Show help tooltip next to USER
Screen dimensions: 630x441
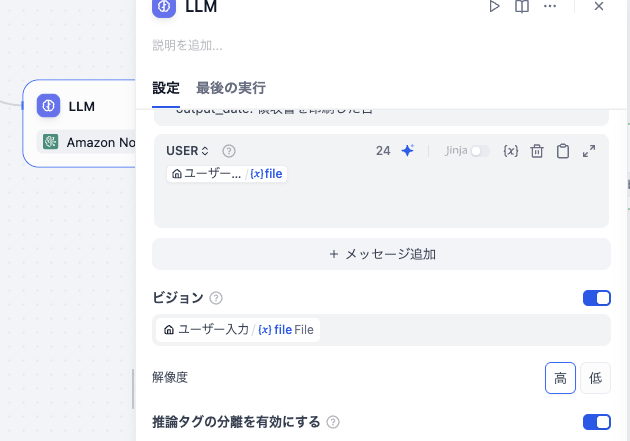click(229, 151)
